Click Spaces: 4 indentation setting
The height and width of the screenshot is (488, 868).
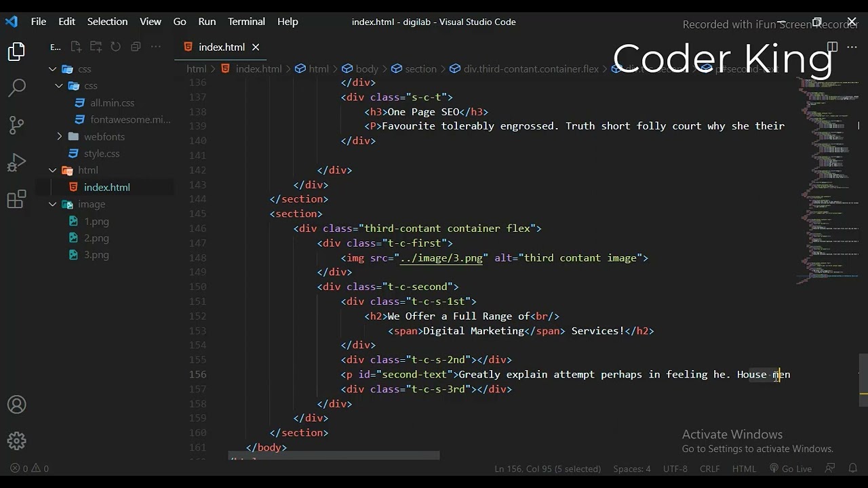[x=631, y=468]
